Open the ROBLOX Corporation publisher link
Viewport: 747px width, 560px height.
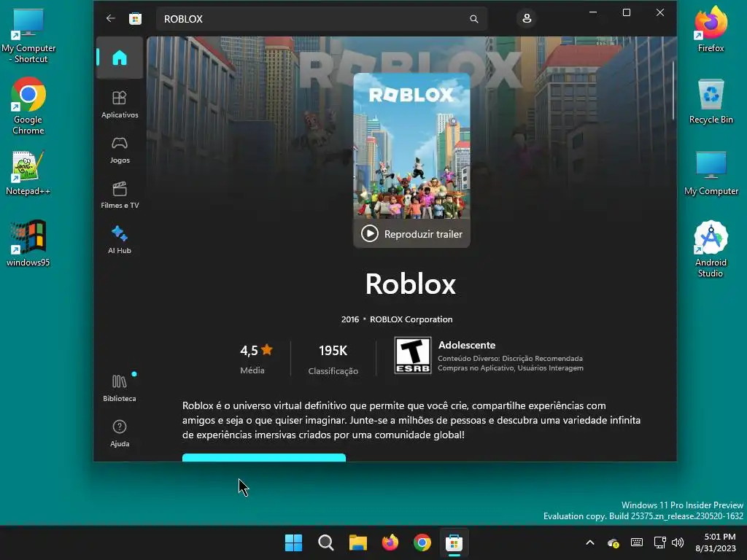[411, 319]
